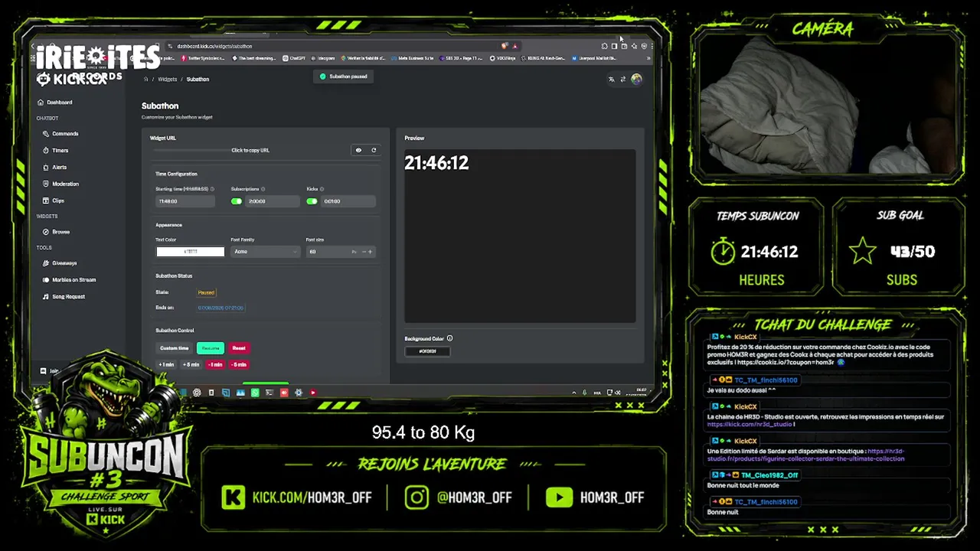Open the ChatGPT taskbar icon
Image resolution: width=980 pixels, height=551 pixels.
(197, 393)
